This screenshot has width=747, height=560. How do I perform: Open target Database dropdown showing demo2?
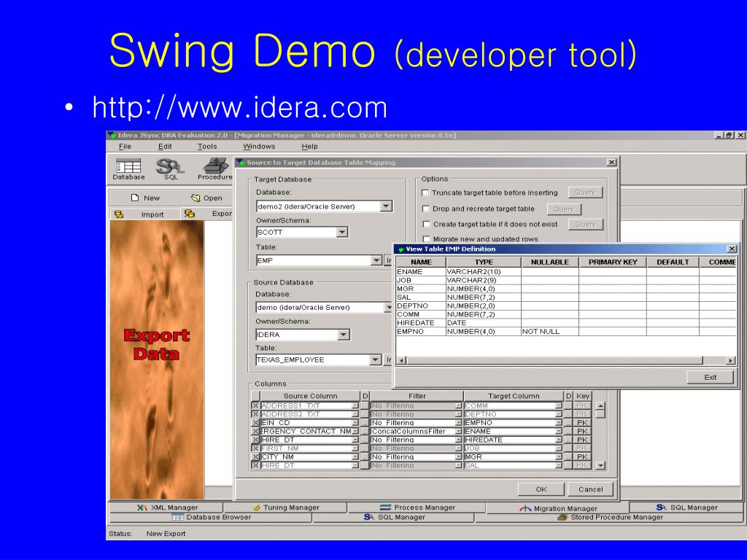coord(386,206)
